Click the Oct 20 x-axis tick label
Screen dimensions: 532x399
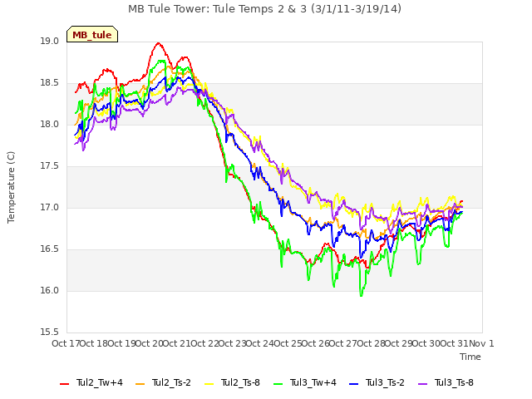point(150,343)
